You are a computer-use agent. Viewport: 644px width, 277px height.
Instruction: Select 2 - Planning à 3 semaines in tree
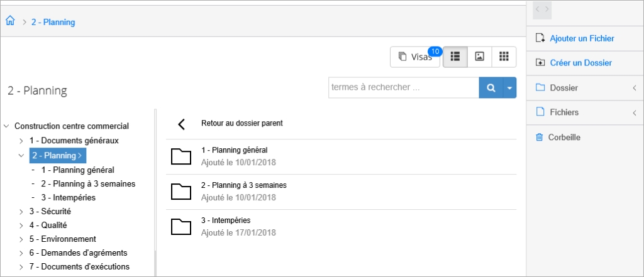[x=88, y=184]
